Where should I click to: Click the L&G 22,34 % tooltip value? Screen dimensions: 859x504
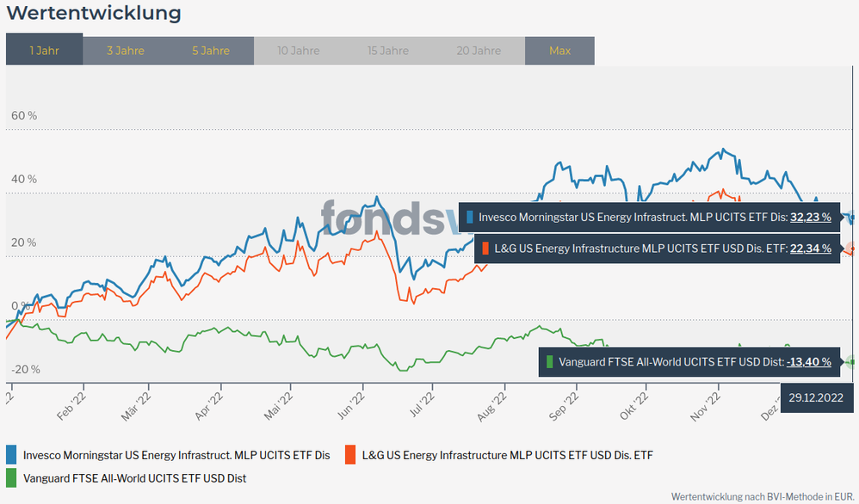click(x=810, y=249)
